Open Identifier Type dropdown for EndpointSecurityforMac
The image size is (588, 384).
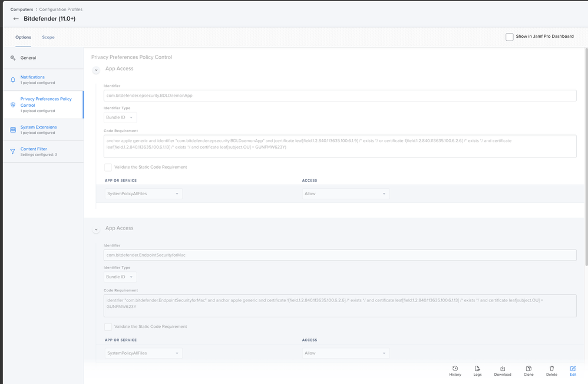tap(120, 277)
